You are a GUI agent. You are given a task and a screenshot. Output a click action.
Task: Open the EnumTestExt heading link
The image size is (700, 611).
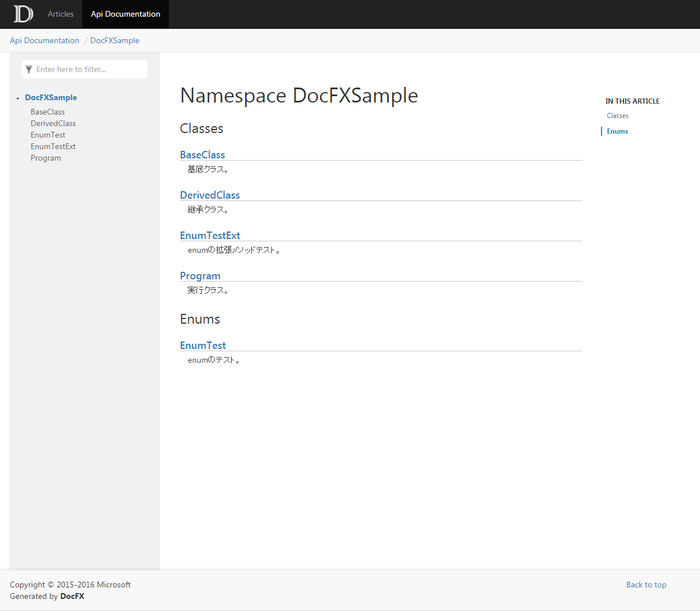point(210,235)
